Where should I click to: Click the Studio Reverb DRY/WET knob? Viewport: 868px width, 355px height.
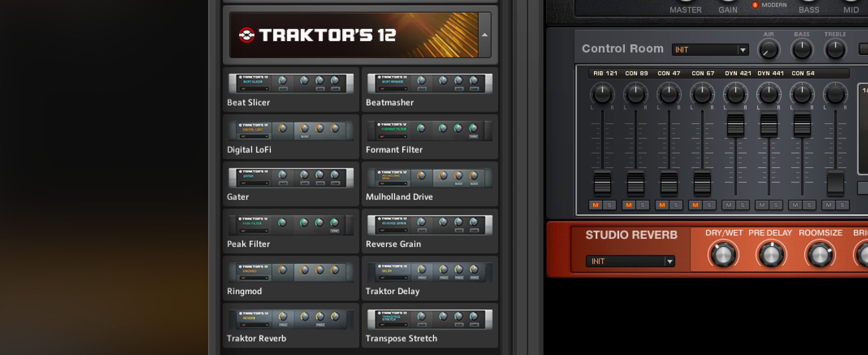(x=723, y=254)
